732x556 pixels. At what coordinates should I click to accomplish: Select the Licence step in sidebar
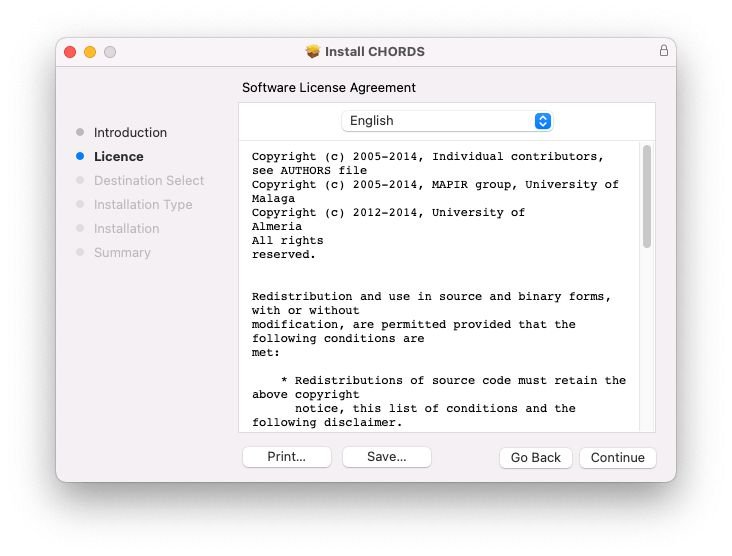[119, 156]
